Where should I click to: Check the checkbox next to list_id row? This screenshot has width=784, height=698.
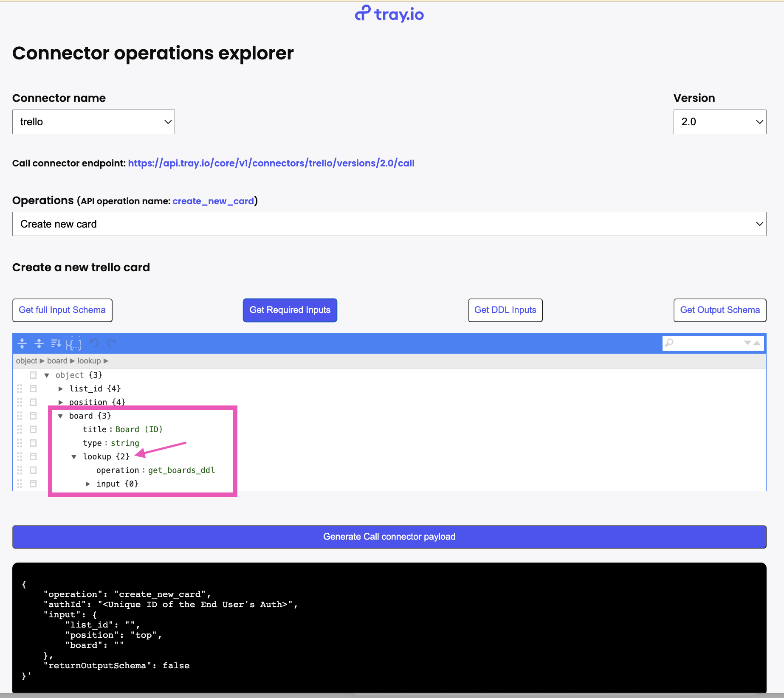pos(33,388)
